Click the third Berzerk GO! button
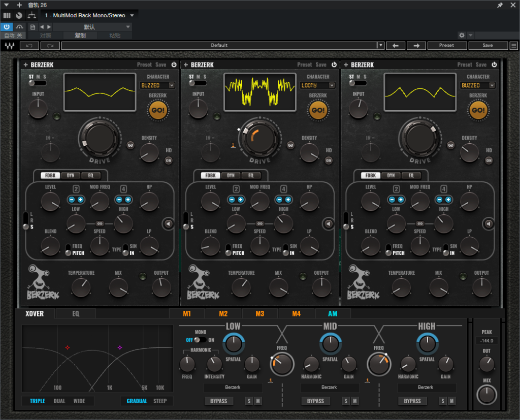 [x=478, y=110]
